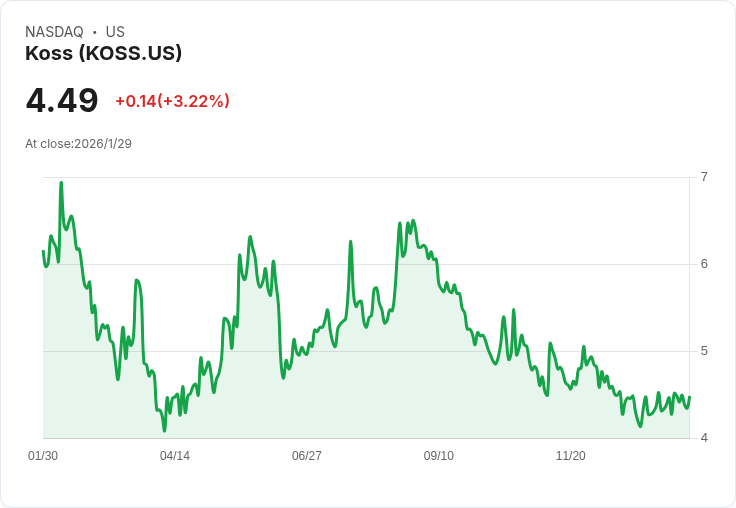Click the chart's lowest trough near 04/14
The height and width of the screenshot is (508, 736).
click(x=164, y=430)
